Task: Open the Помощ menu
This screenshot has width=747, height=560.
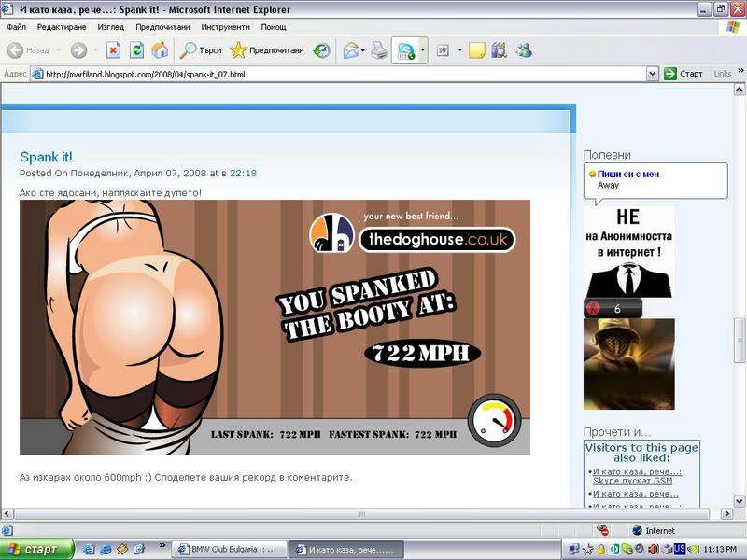Action: 274,27
